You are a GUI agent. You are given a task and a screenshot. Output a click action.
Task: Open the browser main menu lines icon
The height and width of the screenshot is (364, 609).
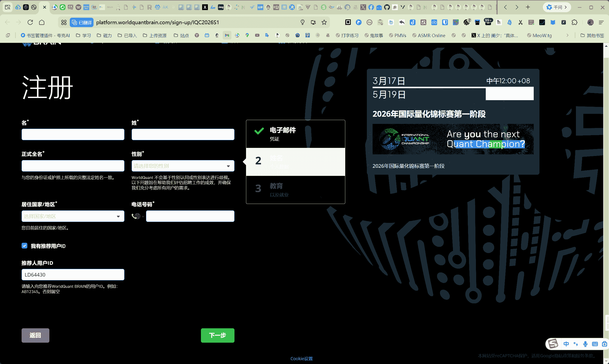[601, 22]
